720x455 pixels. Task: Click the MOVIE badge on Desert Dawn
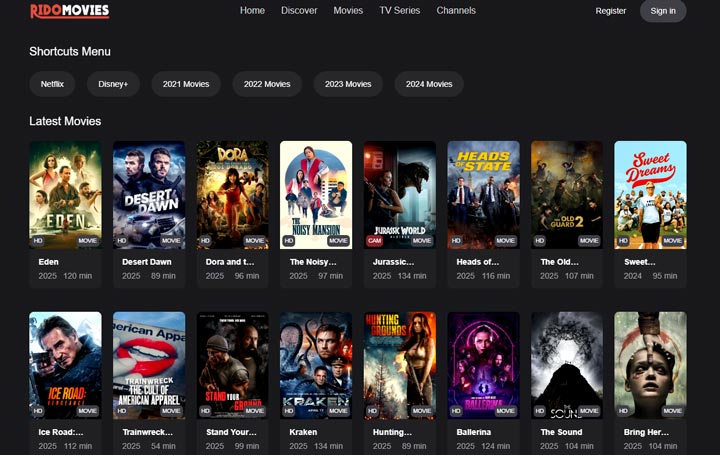[171, 241]
